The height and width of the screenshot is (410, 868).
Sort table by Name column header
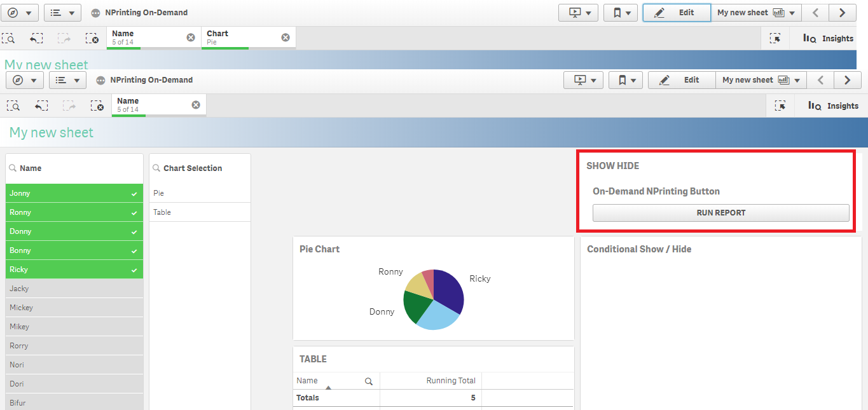coord(307,381)
